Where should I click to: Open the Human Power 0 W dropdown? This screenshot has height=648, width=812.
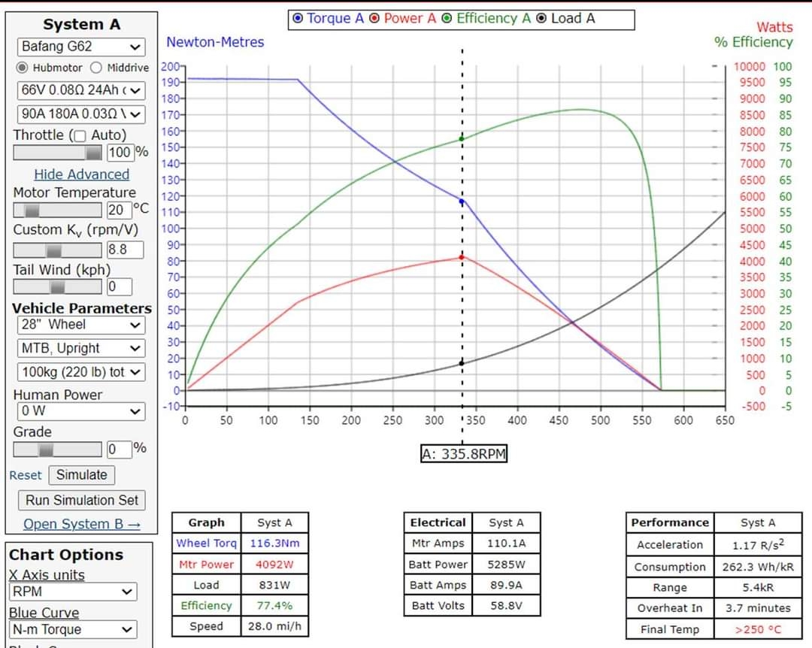click(x=80, y=411)
